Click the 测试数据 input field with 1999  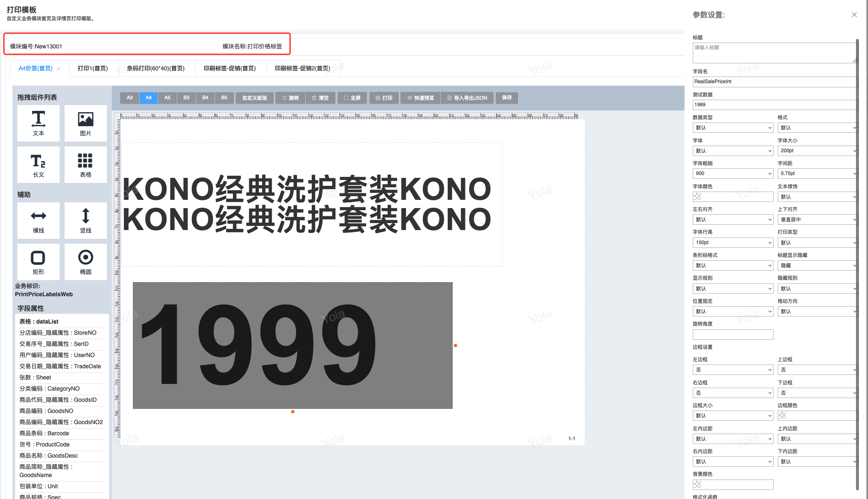tap(774, 105)
